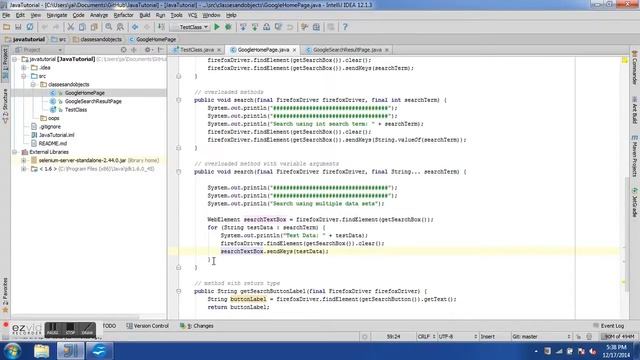The height and width of the screenshot is (360, 640).
Task: Click the Save All toolbar icon
Action: [x=18, y=27]
